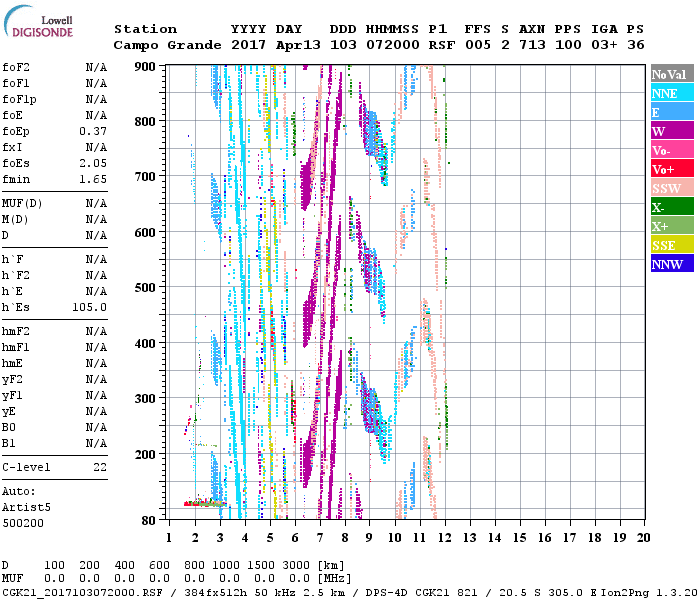This screenshot has height=600, width=700.
Task: Select the SSE yellow legend swatch
Action: (672, 244)
